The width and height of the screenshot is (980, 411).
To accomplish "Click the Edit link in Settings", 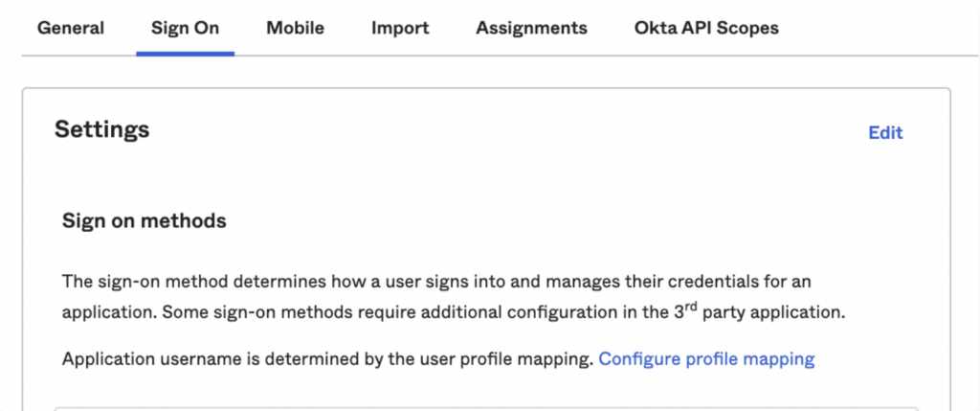I will 885,132.
